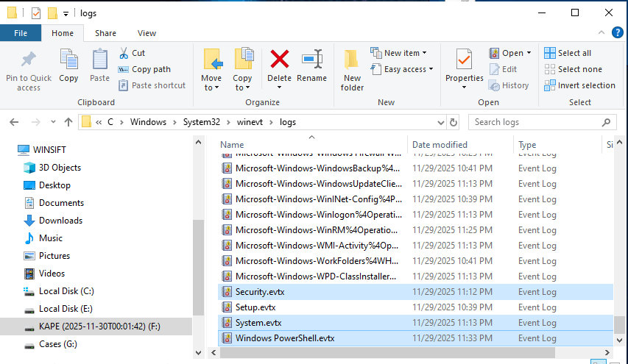Select WINSIFT in the navigation pane
Screen dimensions: 628x364
pos(42,150)
